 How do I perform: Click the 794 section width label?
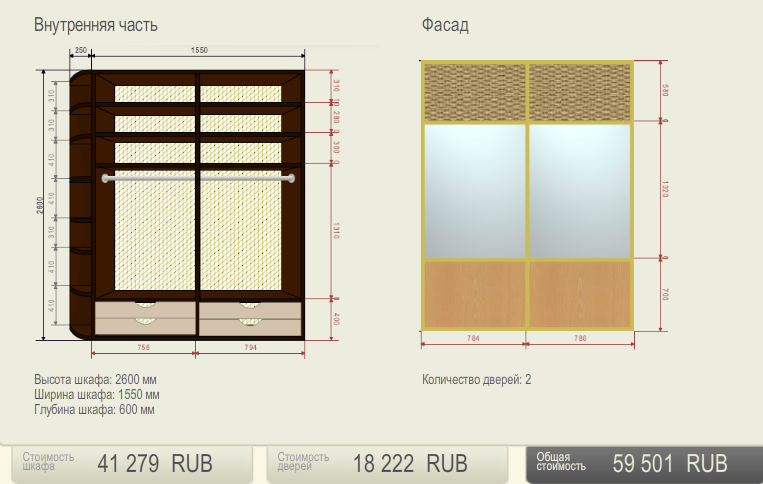click(x=250, y=347)
